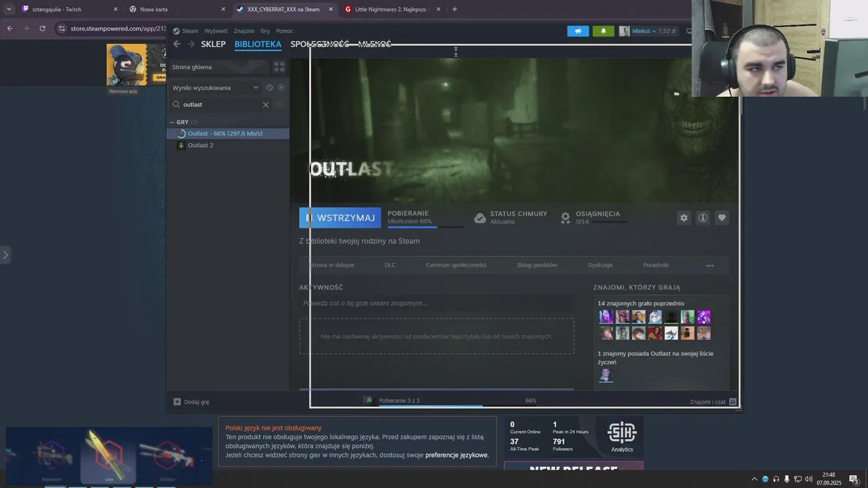Open Poradniki link

coord(656,265)
